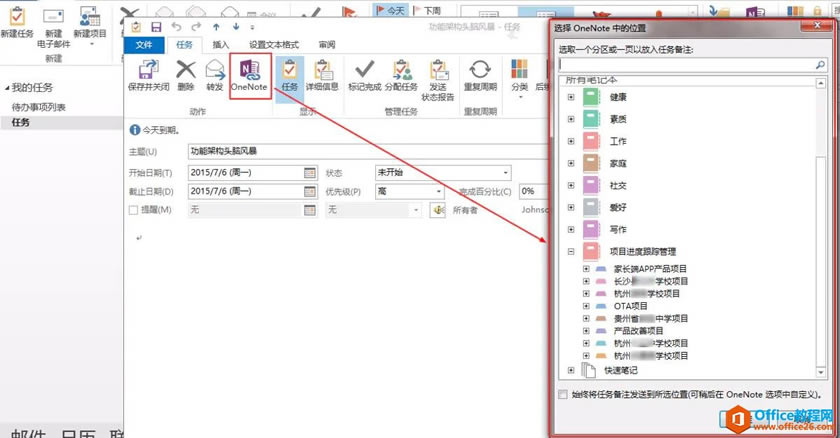Open quick access toolbar customize dropdown

(x=252, y=27)
